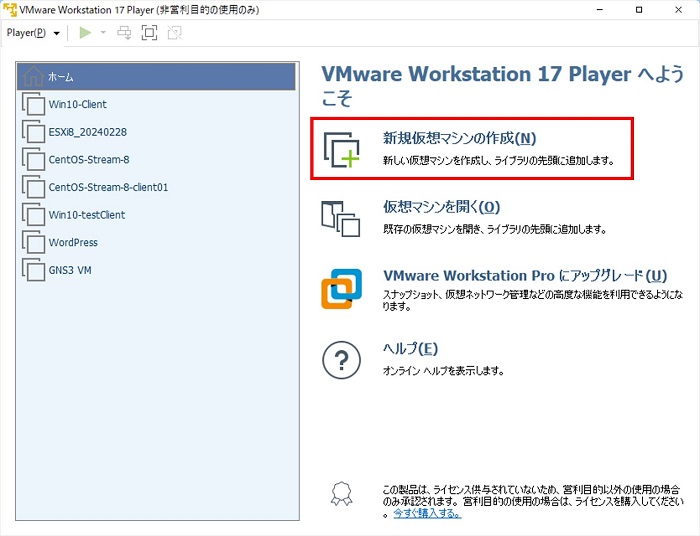Click the Unity mode toolbar icon
This screenshot has width=700, height=536.
point(175,33)
